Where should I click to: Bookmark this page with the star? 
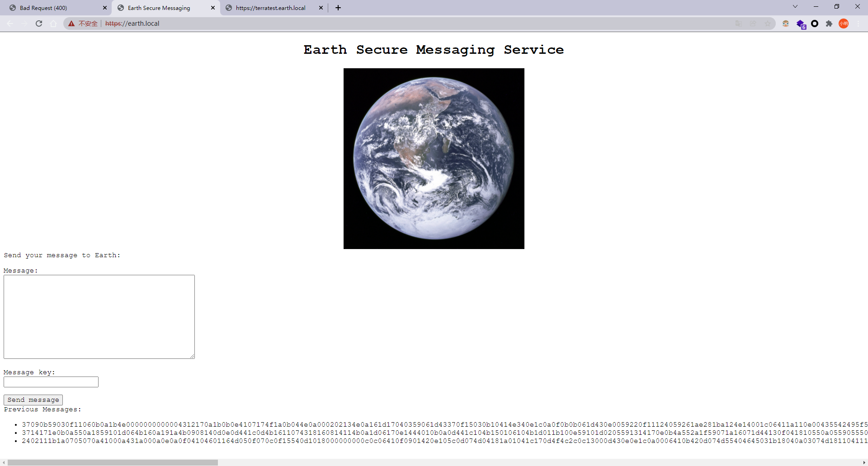point(767,24)
